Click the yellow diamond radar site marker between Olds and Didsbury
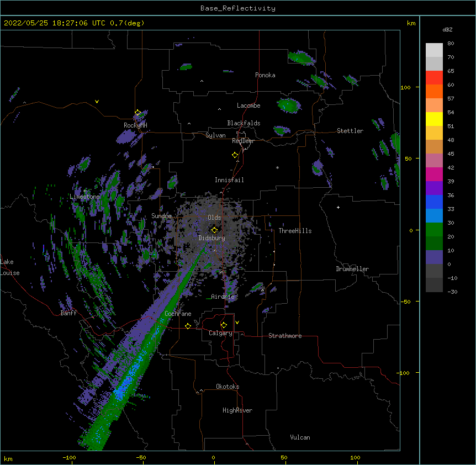 [214, 230]
